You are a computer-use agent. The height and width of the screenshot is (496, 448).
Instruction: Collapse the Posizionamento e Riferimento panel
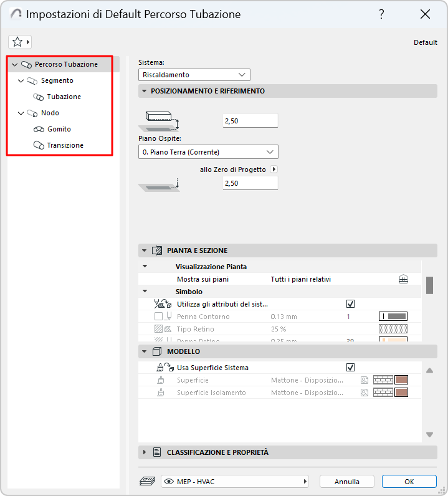(145, 91)
